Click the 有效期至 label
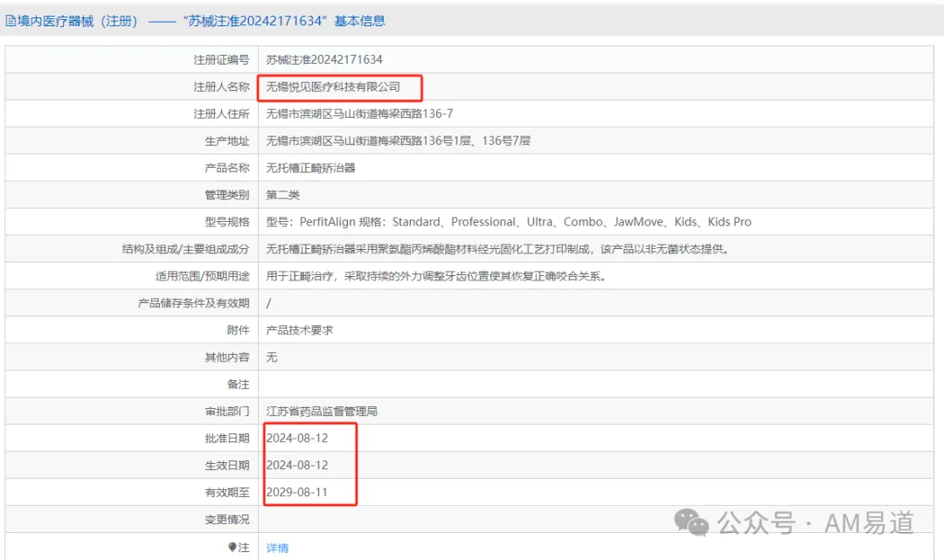Screen dimensions: 944x560 [227, 493]
